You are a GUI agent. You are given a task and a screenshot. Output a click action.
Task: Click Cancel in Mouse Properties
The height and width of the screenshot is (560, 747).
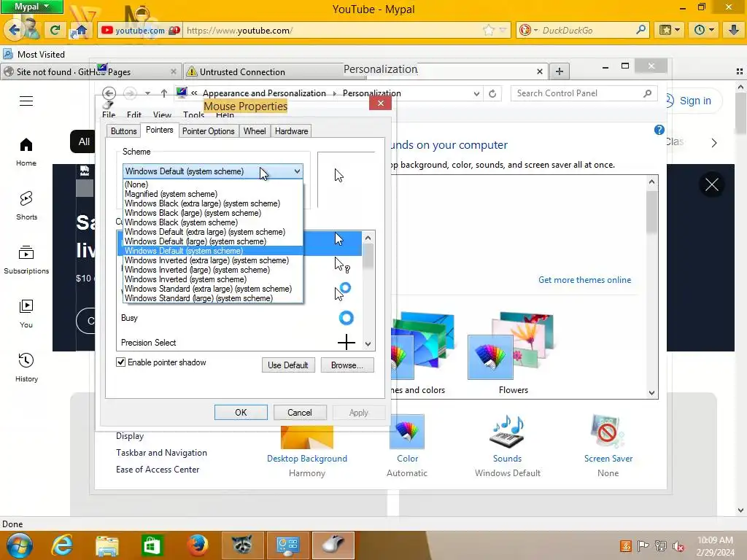pos(300,413)
